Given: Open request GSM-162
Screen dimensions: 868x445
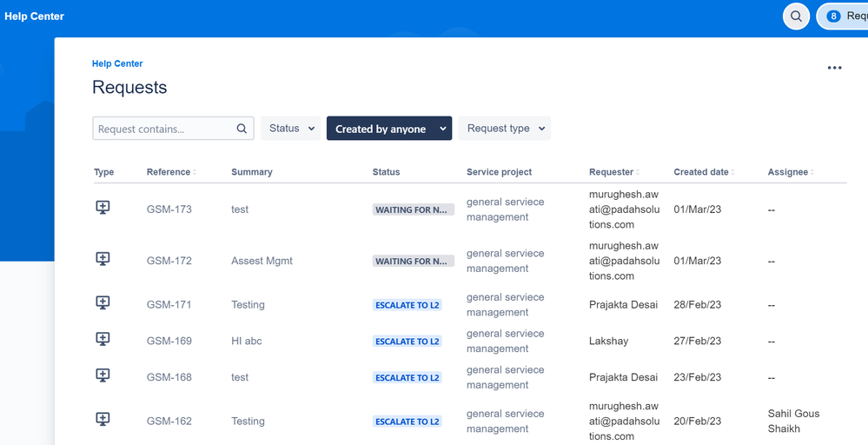Looking at the screenshot, I should 169,422.
